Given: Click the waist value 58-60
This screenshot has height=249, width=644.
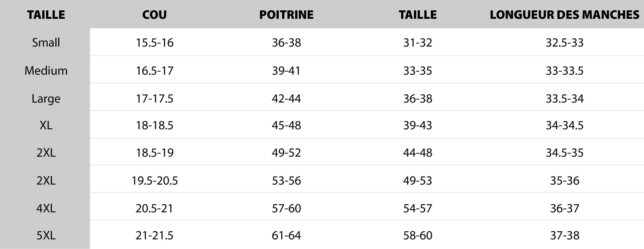Looking at the screenshot, I should point(417,235).
